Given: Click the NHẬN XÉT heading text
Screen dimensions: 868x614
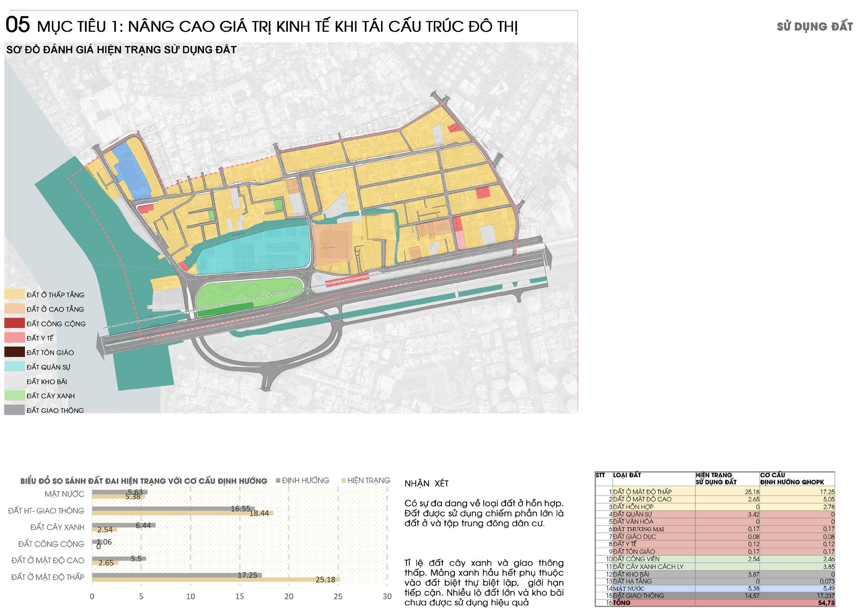Looking at the screenshot, I should 426,484.
